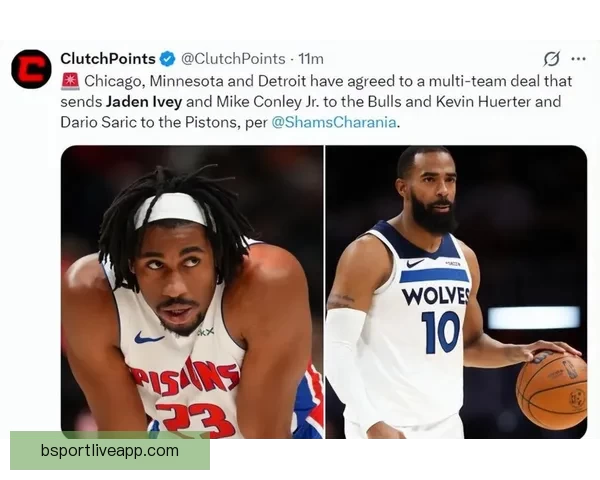Click the Nike swoosh on Wolves jersey

point(415,263)
